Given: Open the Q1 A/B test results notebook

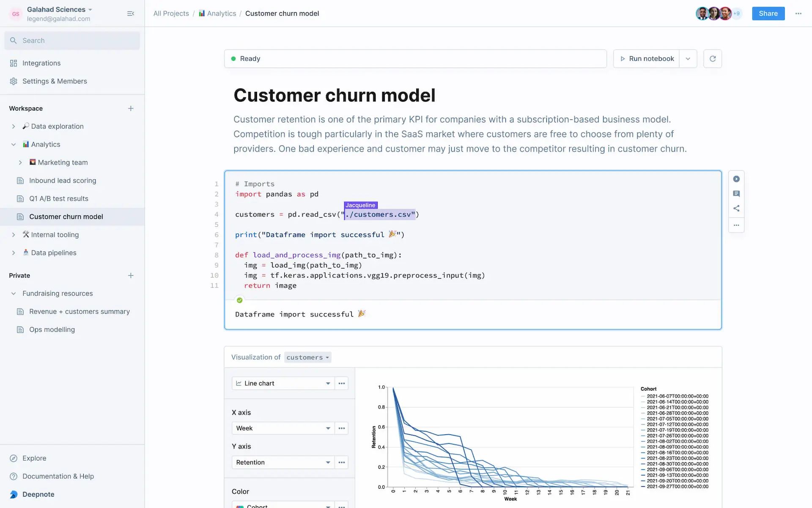Looking at the screenshot, I should (59, 199).
